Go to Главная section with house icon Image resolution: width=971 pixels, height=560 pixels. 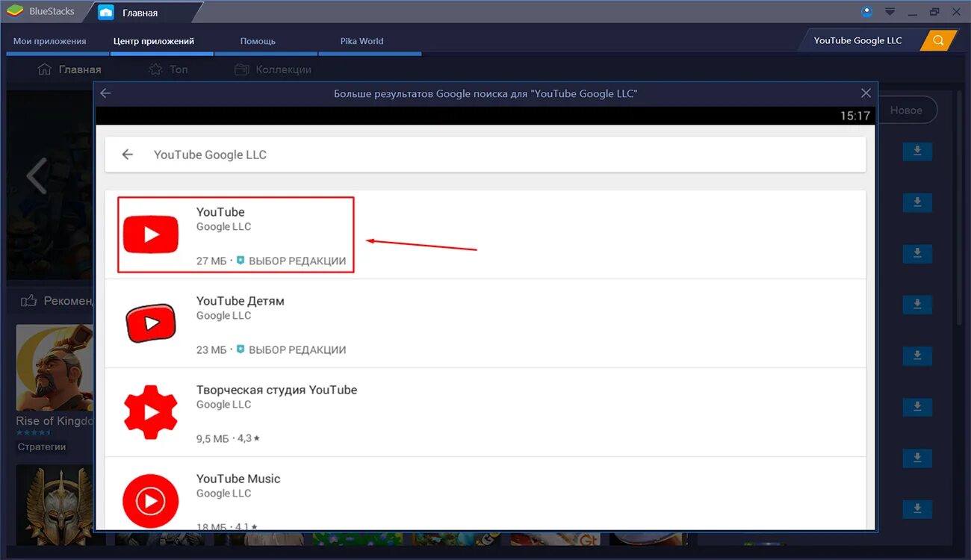point(69,69)
